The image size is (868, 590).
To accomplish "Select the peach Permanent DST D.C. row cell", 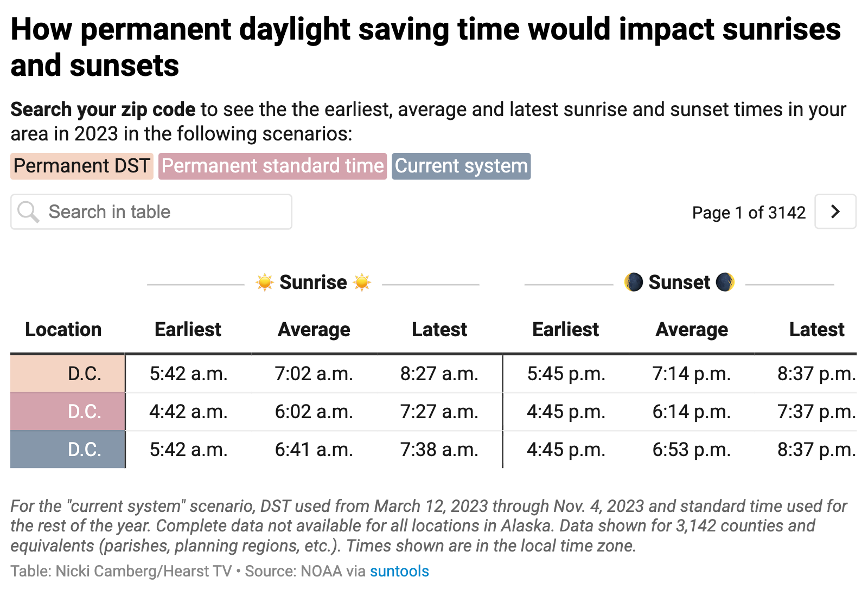I will click(68, 374).
